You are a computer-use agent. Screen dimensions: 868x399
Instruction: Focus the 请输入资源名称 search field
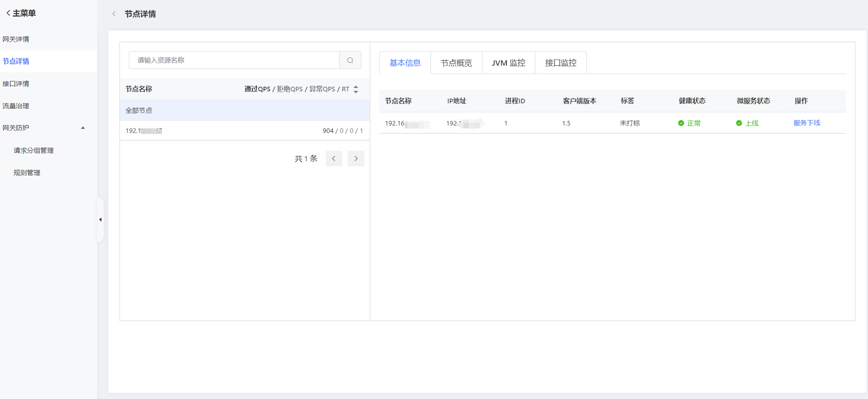click(234, 60)
